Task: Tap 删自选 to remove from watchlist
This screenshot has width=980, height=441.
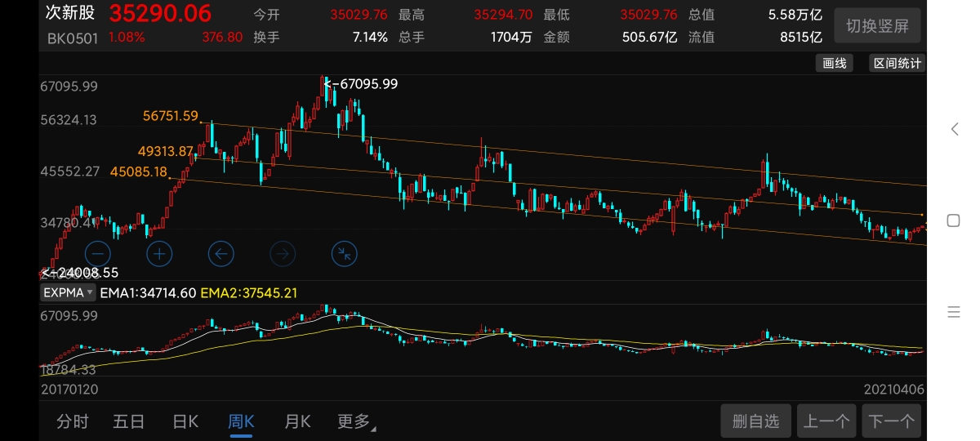Action: 756,421
